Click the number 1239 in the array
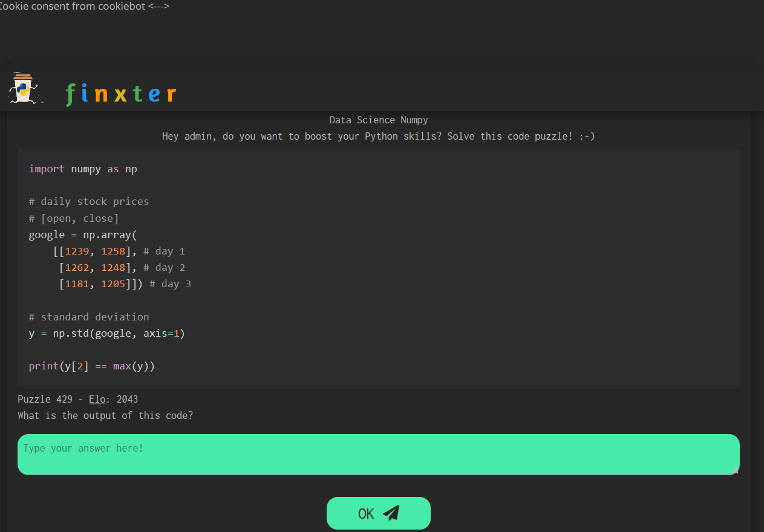Screen dimensions: 764x532 77,251
